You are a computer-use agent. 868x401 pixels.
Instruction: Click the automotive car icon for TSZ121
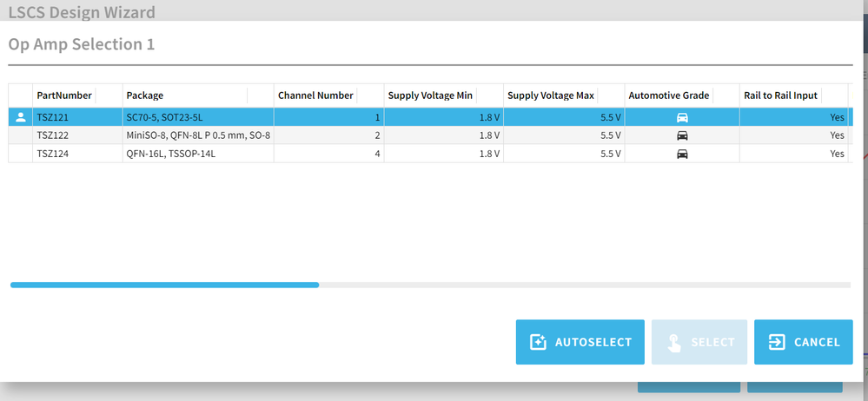pos(683,117)
